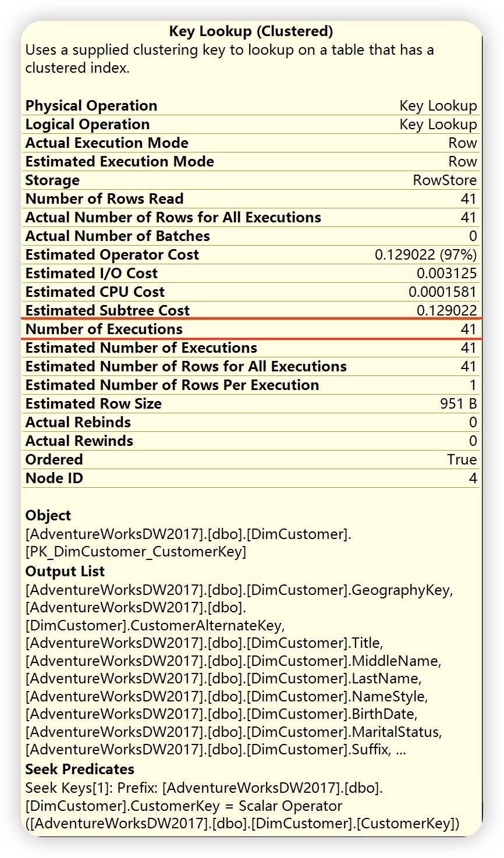Screen dimensions: 504x858
Task: Click the output column ending in MaritalStatus
Action: point(234,732)
